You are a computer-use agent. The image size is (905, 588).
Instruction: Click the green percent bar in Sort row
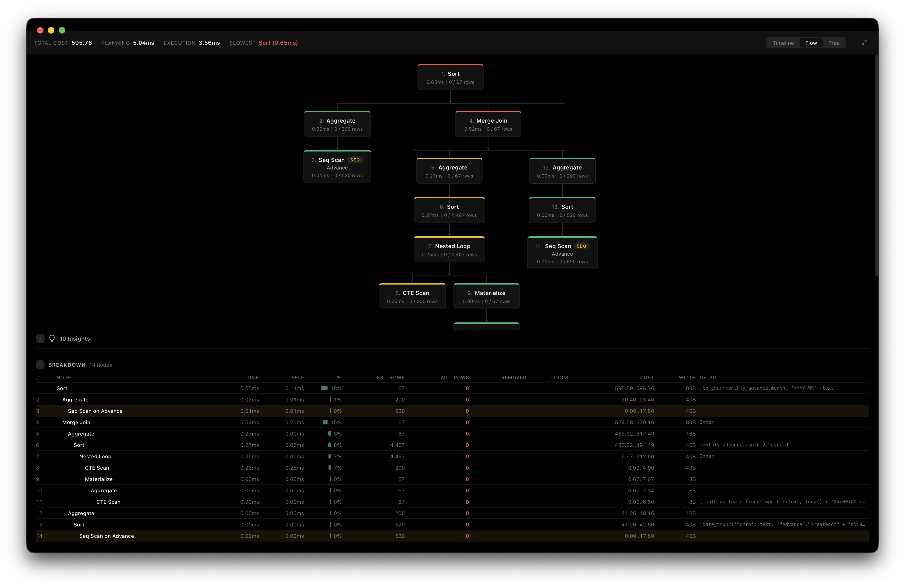(324, 388)
